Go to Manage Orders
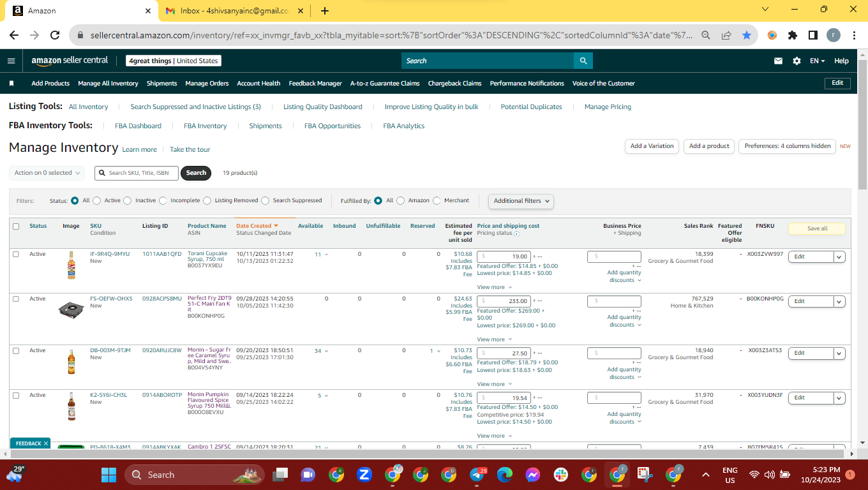 207,84
